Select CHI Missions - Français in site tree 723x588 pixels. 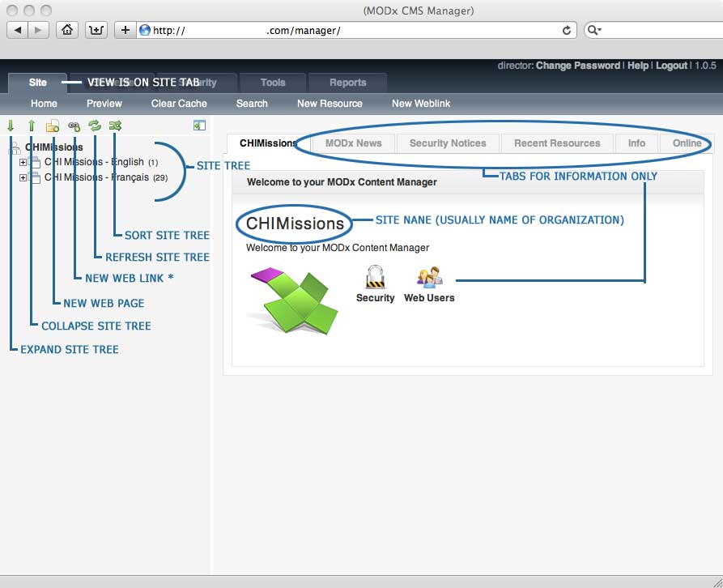(x=96, y=177)
